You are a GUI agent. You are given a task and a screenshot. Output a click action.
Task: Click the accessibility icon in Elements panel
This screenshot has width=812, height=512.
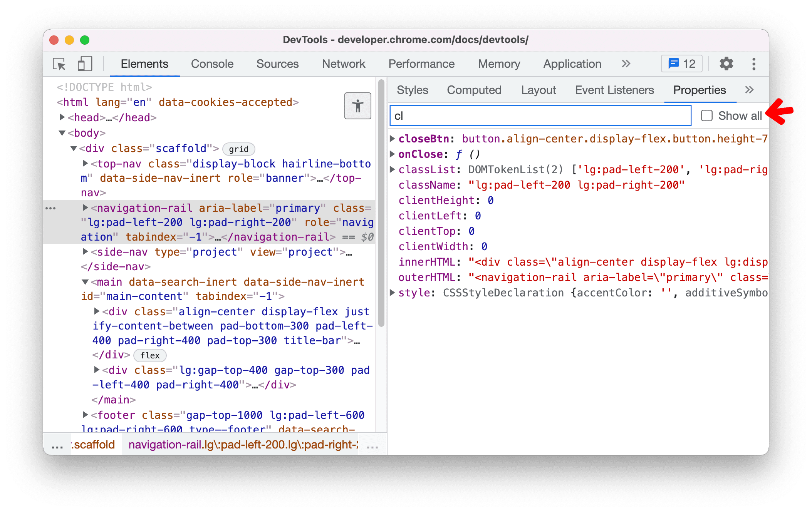pyautogui.click(x=357, y=106)
